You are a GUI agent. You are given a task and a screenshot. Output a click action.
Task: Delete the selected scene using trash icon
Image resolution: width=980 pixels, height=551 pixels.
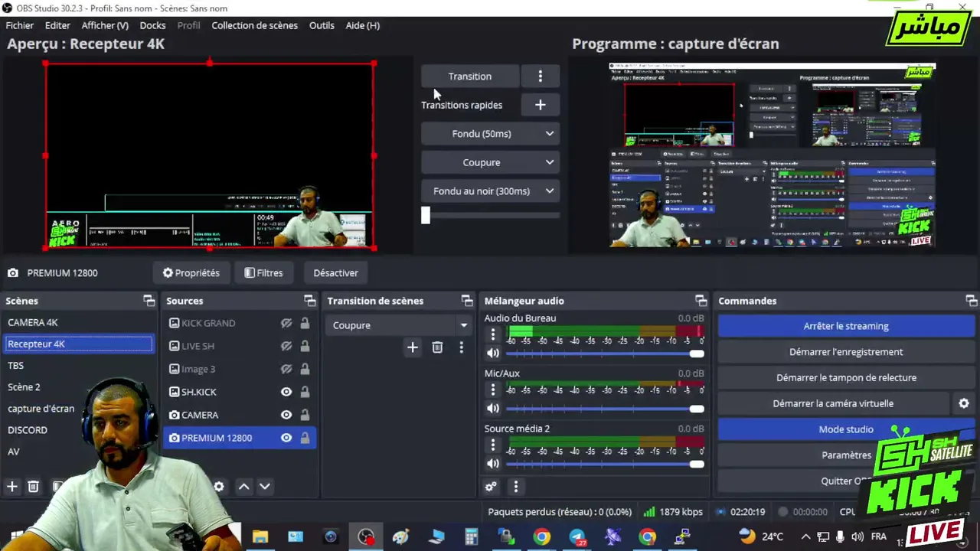pos(34,487)
